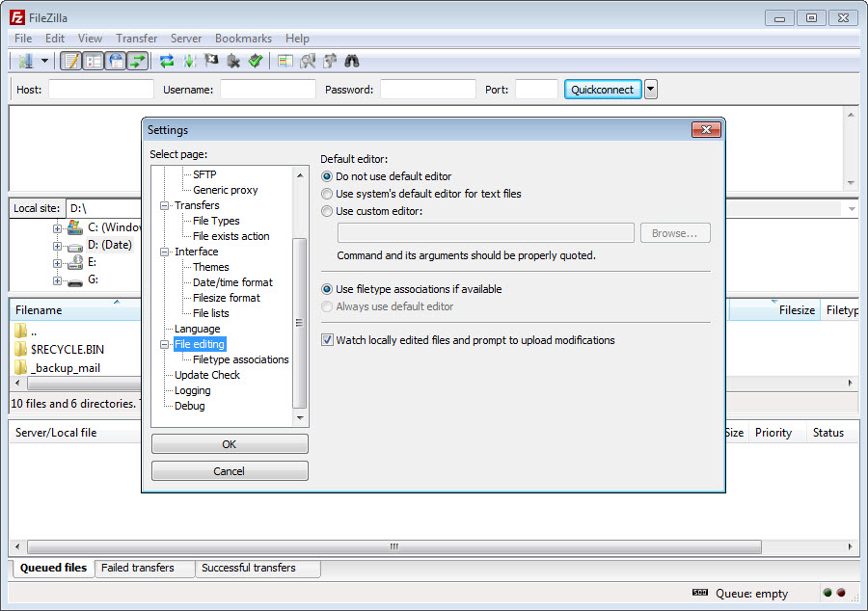868x611 pixels.
Task: Open the Site Manager toolbar icon
Action: 25,61
